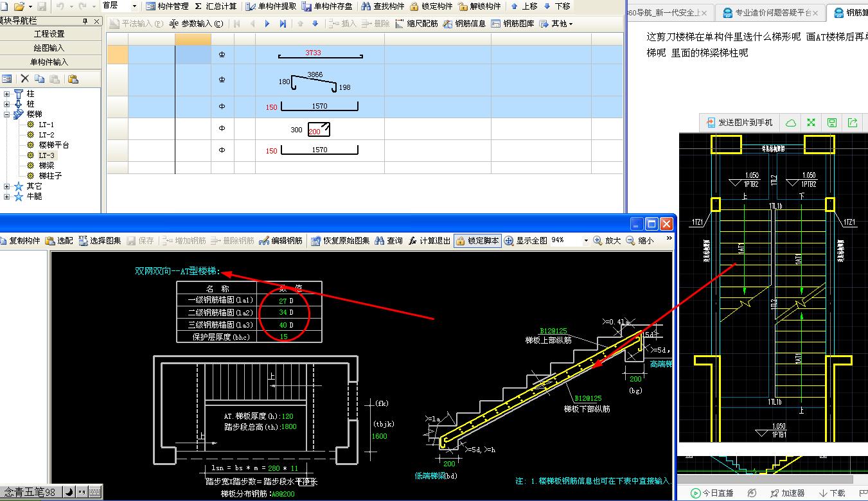Viewport: 868px width, 501px height.
Task: Open the 94% zoom dropdown
Action: click(586, 241)
